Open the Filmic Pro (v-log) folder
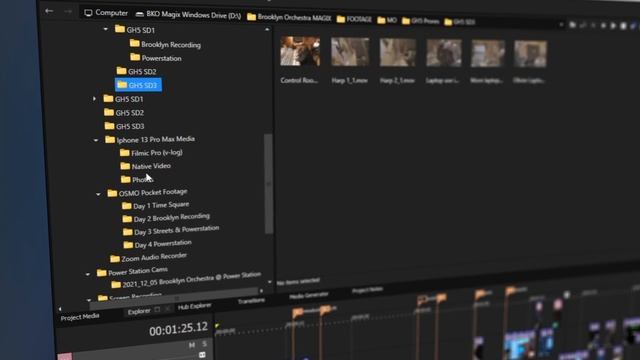This screenshot has height=360, width=640. coord(151,153)
